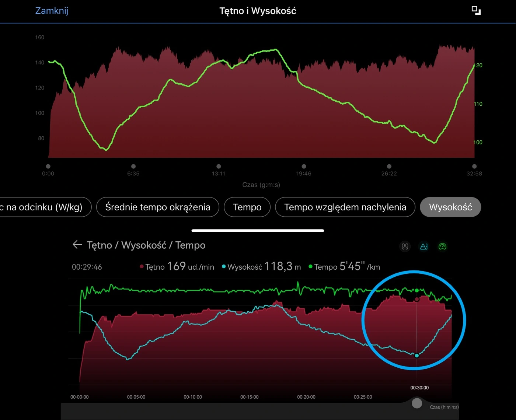Go back using the arrow beside Tętno / Wysokość / Tempo
The width and height of the screenshot is (516, 420).
click(x=77, y=245)
